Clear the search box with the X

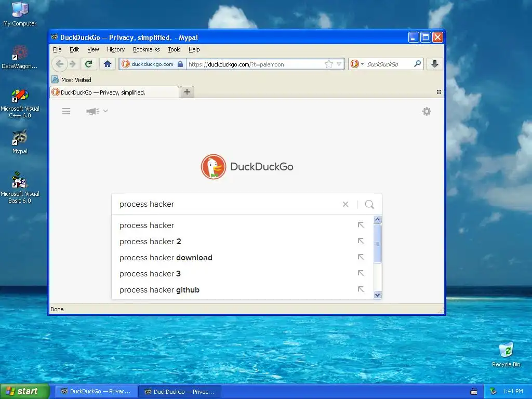point(345,204)
